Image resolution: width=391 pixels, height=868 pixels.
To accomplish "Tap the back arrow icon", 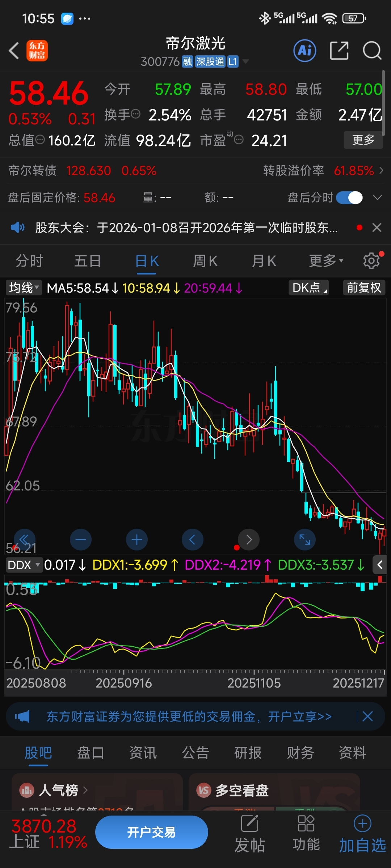I will pyautogui.click(x=14, y=51).
